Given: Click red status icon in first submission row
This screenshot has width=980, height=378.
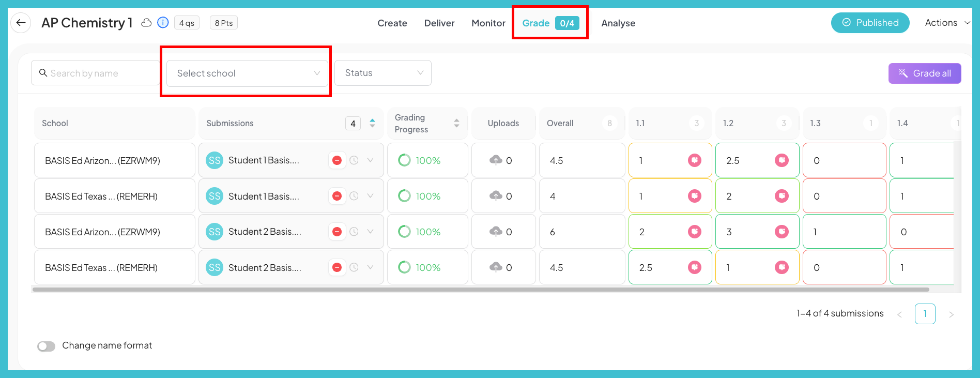Looking at the screenshot, I should [x=337, y=160].
